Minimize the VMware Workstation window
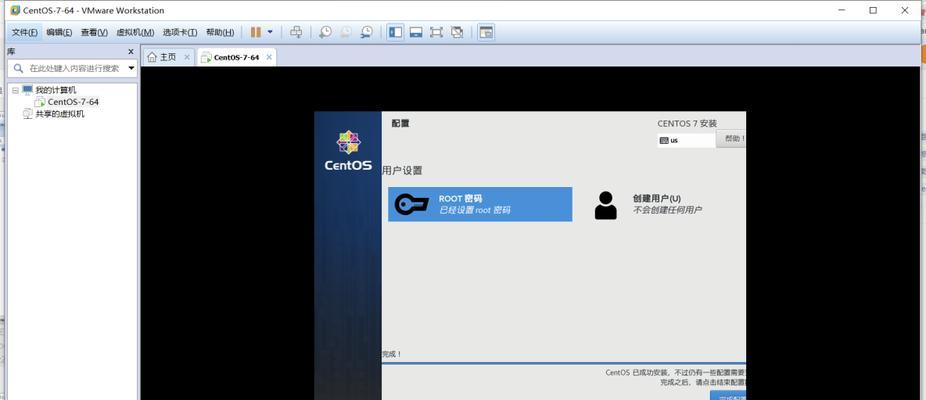The width and height of the screenshot is (926, 400). (x=842, y=10)
